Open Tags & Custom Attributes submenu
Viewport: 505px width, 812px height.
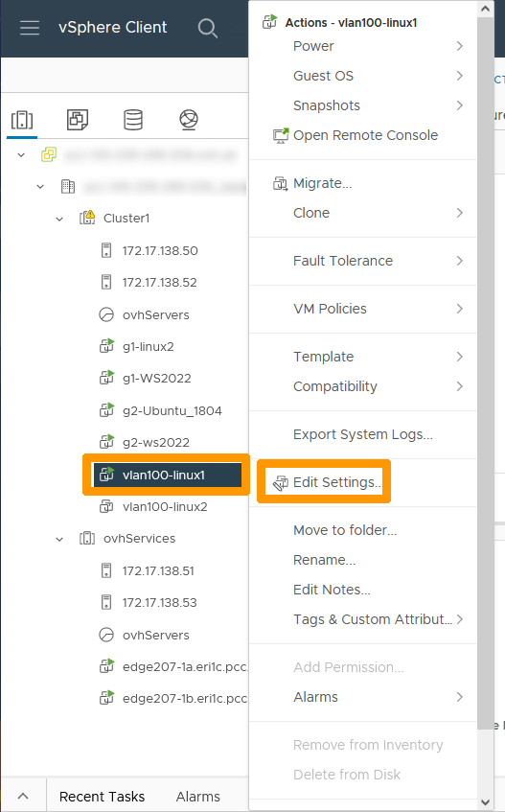pos(363,619)
